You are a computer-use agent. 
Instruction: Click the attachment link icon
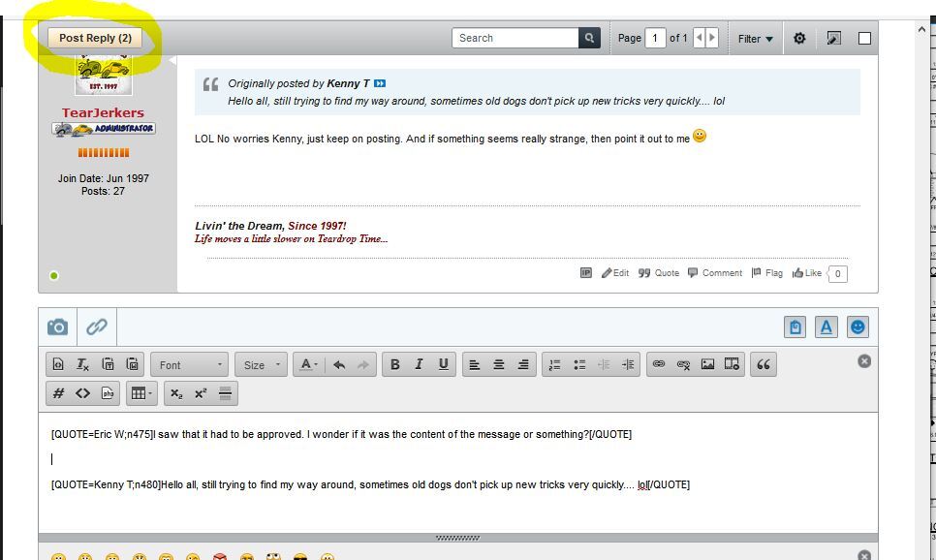click(97, 327)
